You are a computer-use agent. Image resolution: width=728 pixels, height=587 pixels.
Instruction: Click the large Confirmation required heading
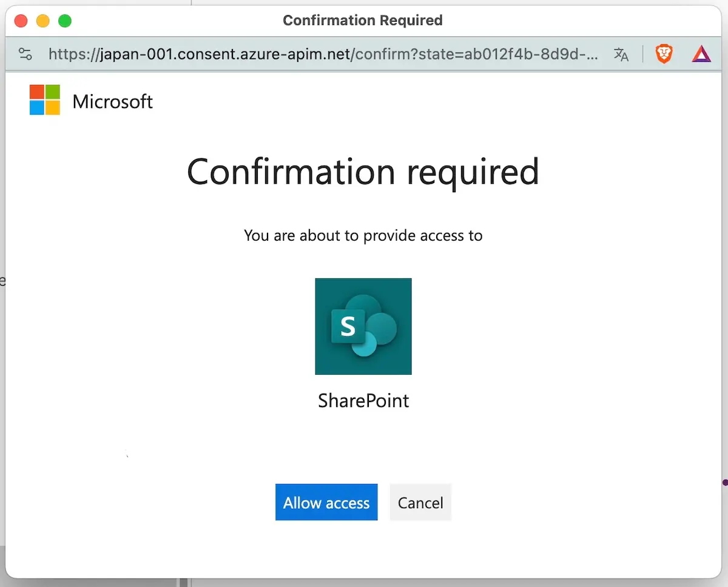(x=363, y=172)
